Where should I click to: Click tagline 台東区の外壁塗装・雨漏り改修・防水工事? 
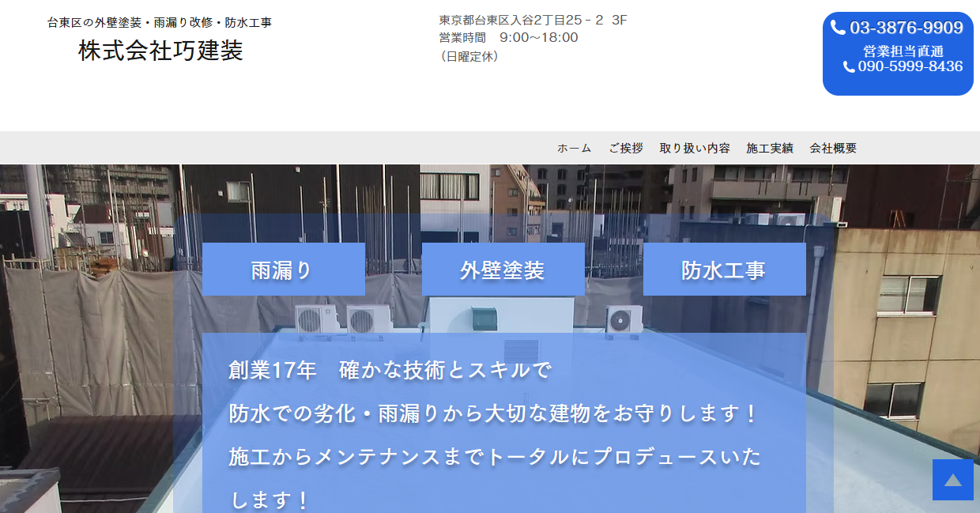160,22
